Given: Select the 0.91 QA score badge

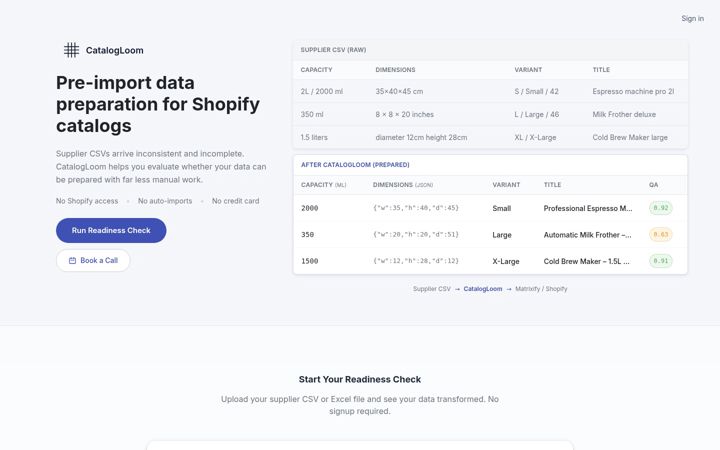Looking at the screenshot, I should coord(661,261).
